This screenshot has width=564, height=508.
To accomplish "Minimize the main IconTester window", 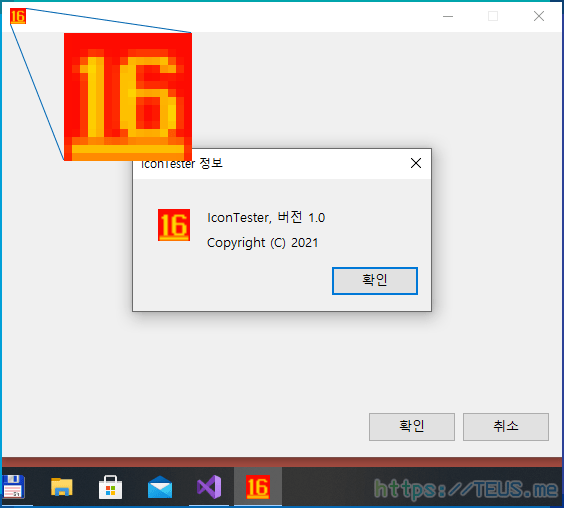I will [x=448, y=16].
